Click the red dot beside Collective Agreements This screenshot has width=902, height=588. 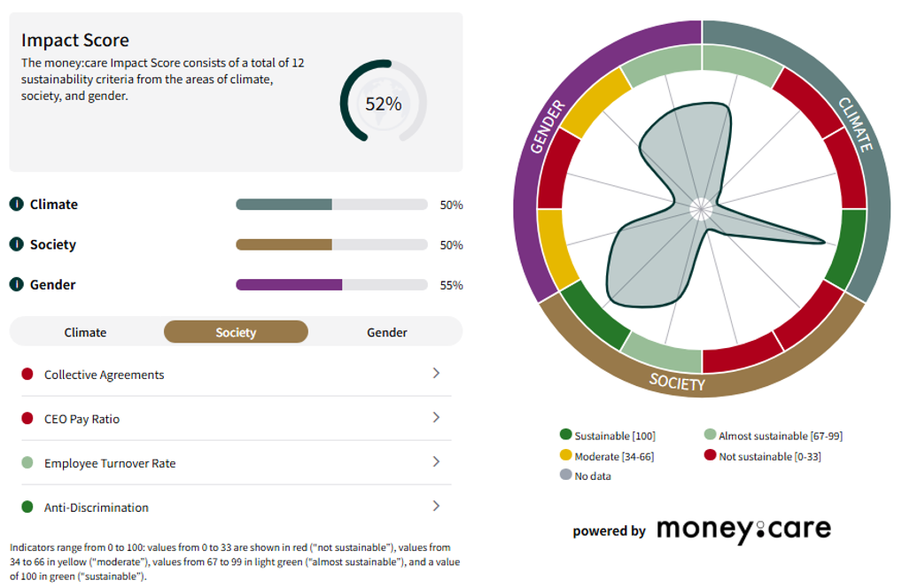(27, 375)
